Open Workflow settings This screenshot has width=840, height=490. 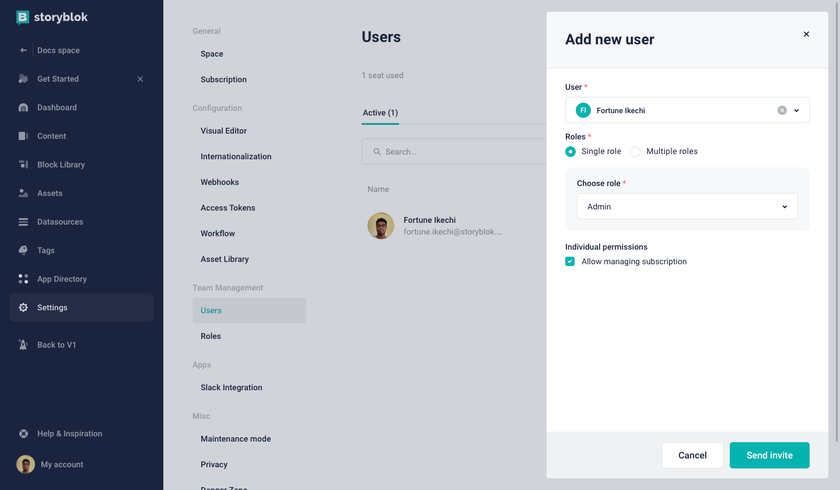[218, 234]
